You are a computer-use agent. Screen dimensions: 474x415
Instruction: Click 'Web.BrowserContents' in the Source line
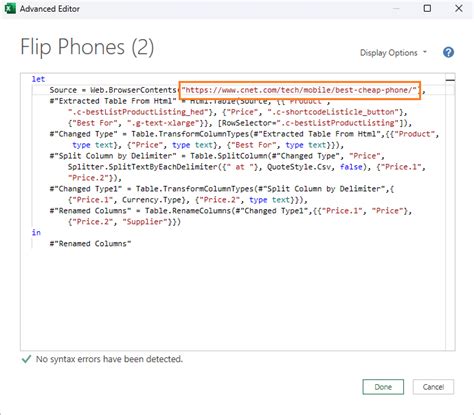pyautogui.click(x=133, y=90)
